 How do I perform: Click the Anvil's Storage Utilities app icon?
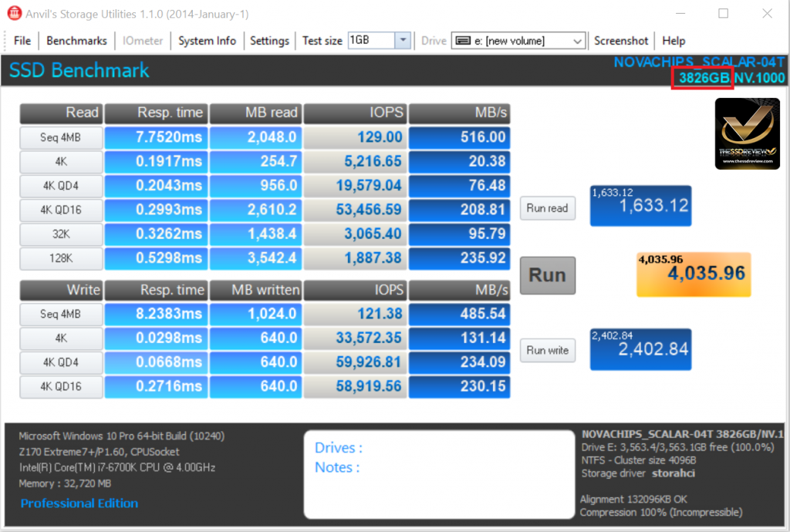tap(13, 15)
